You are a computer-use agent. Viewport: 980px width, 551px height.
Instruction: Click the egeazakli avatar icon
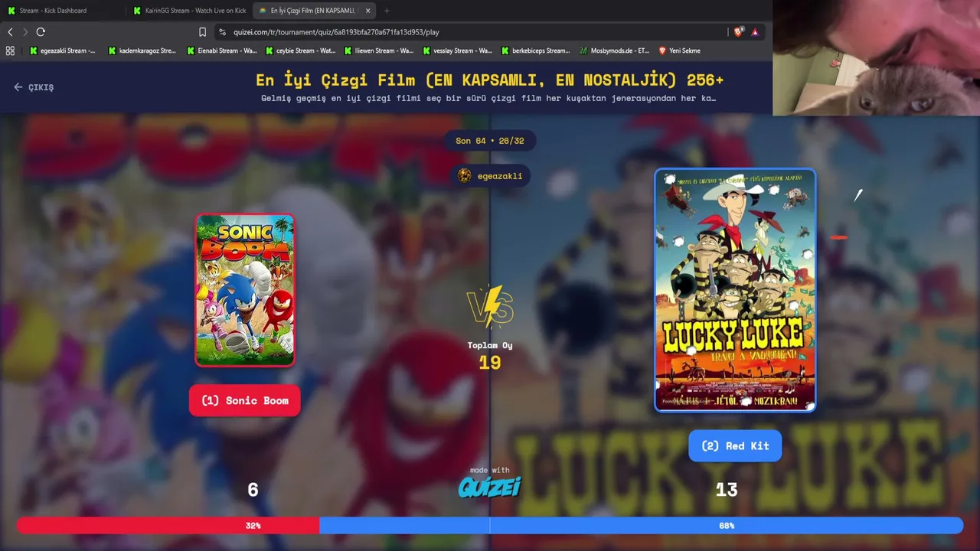pyautogui.click(x=464, y=176)
